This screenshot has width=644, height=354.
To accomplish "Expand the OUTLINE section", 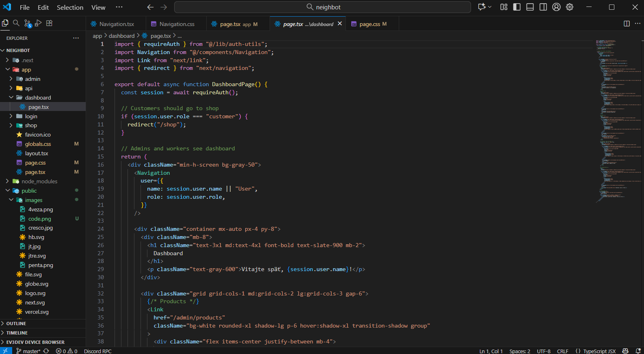I will tap(16, 324).
